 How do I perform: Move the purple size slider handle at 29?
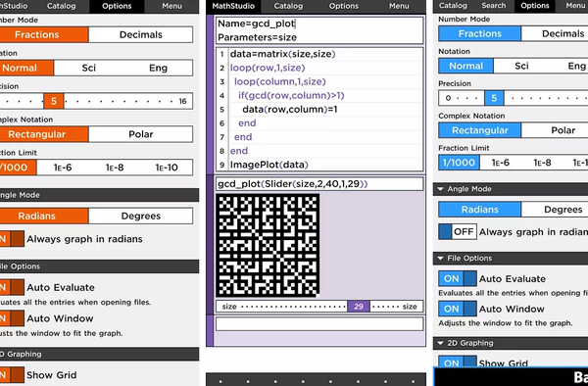tap(359, 307)
